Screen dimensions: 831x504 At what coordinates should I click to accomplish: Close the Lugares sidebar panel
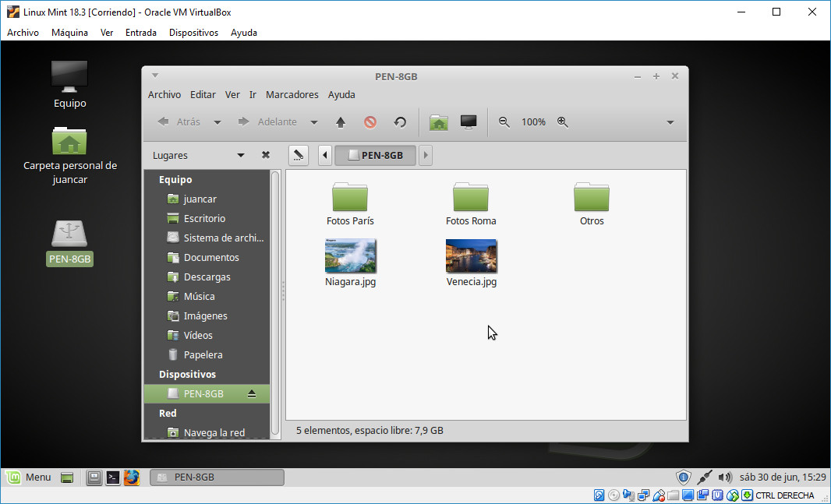coord(266,155)
